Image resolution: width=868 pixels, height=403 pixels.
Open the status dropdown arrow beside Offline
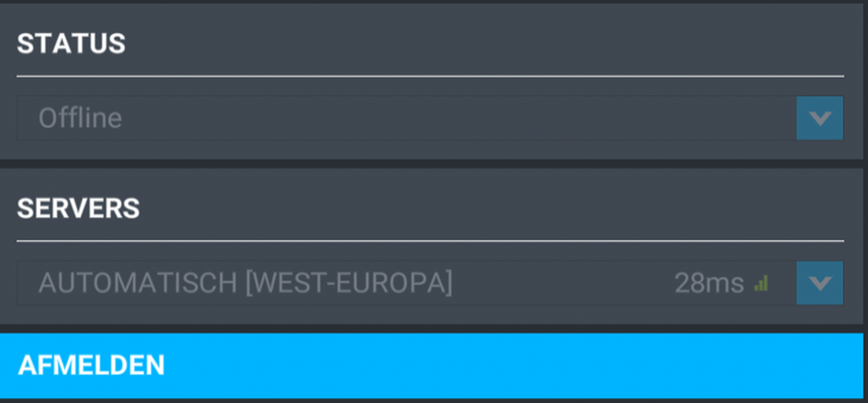click(x=819, y=118)
